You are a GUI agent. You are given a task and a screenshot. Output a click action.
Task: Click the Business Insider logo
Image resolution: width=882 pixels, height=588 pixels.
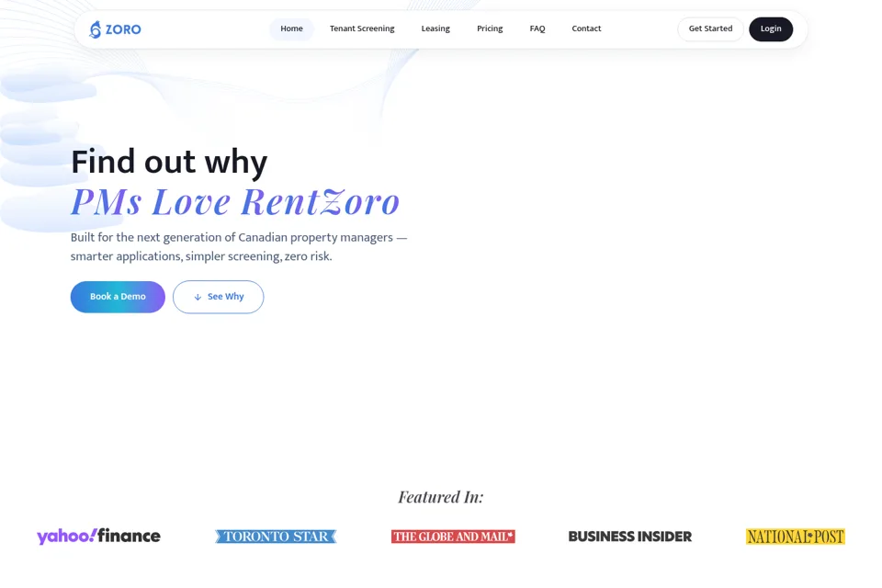630,537
